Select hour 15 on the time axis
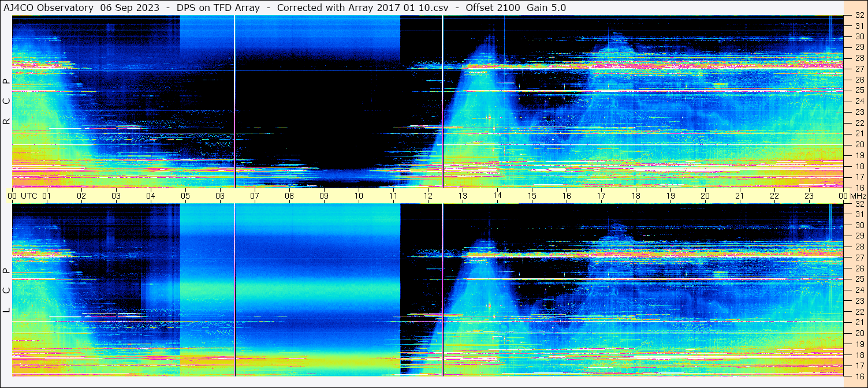The width and height of the screenshot is (868, 388). (x=532, y=196)
